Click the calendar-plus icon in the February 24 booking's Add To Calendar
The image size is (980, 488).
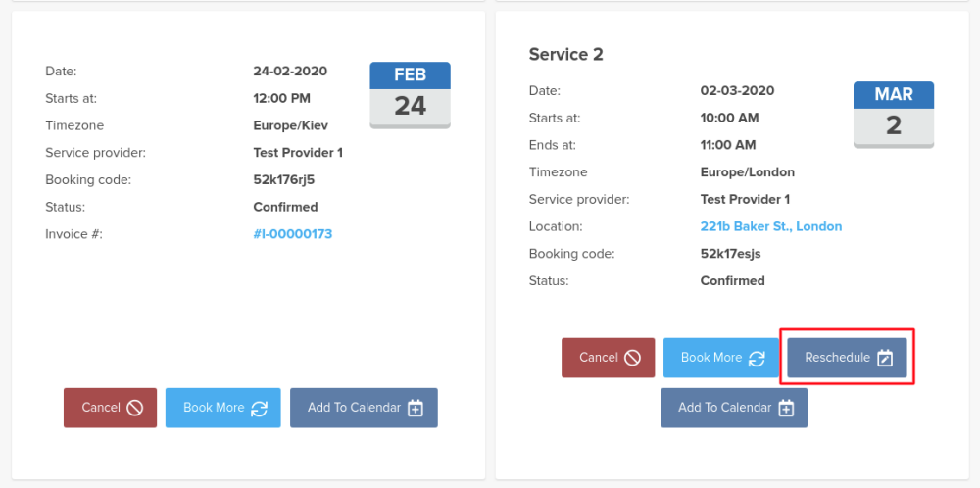(415, 408)
